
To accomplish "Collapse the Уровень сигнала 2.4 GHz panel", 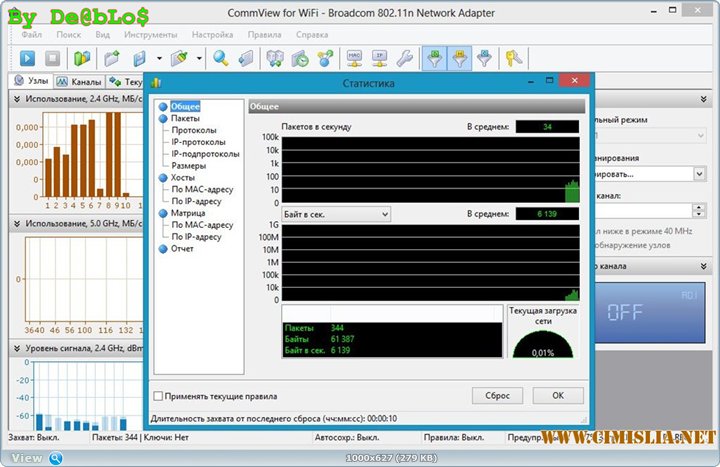I will click(x=17, y=348).
